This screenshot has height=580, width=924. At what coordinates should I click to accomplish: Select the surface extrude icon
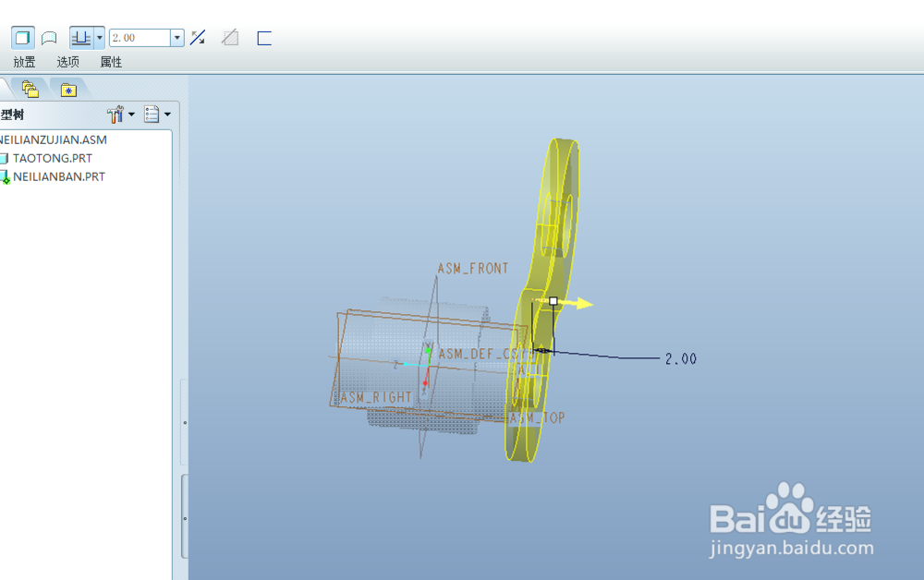click(50, 38)
